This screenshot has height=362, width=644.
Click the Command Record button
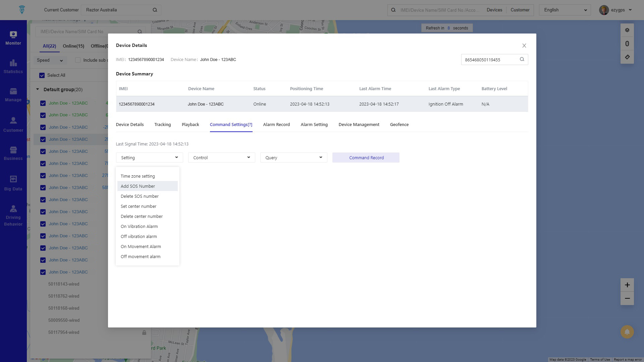[366, 158]
